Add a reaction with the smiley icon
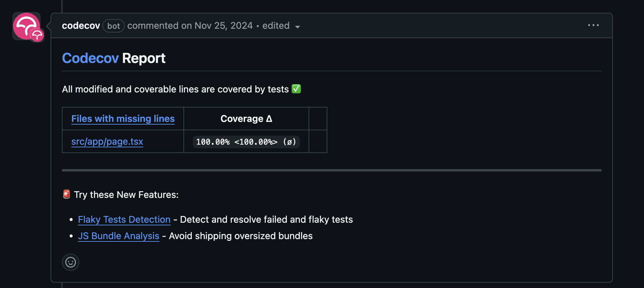 pos(71,262)
